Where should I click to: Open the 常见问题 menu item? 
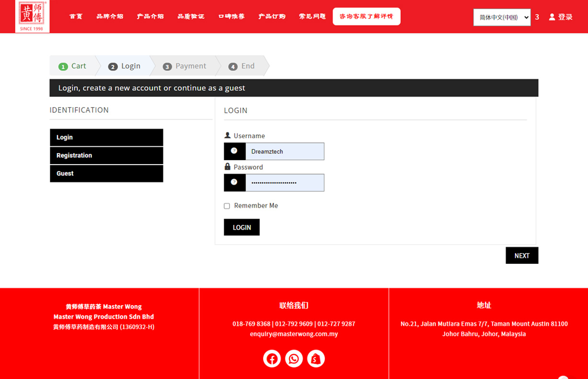[312, 16]
